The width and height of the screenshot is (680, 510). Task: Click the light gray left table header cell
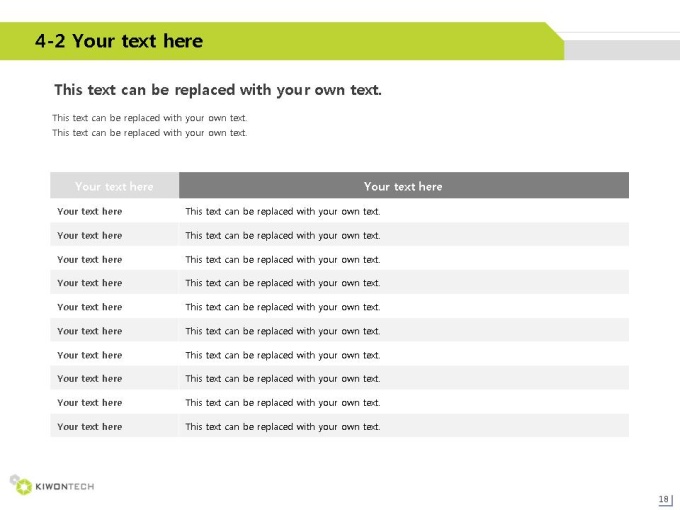tap(114, 186)
